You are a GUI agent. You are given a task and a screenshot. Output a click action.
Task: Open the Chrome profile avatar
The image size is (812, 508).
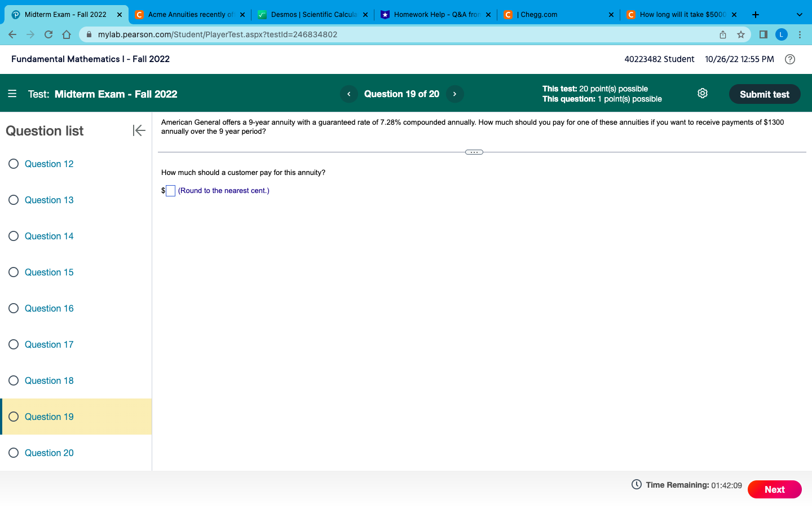(782, 34)
